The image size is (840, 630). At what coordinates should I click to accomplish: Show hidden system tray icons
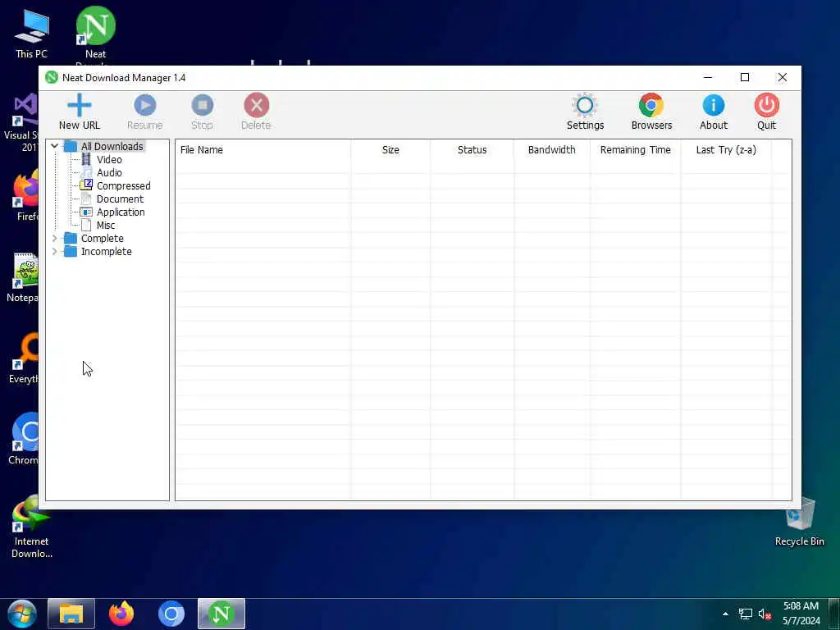pos(725,614)
